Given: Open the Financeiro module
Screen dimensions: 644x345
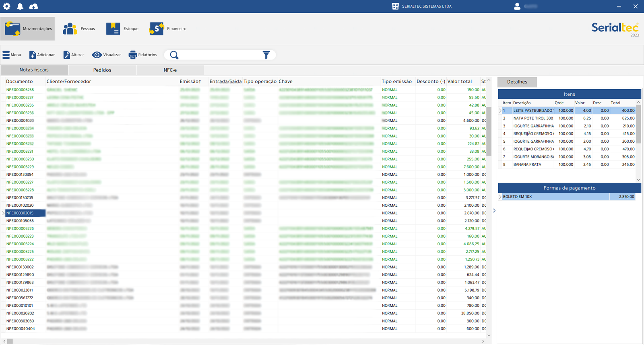Looking at the screenshot, I should (x=168, y=29).
